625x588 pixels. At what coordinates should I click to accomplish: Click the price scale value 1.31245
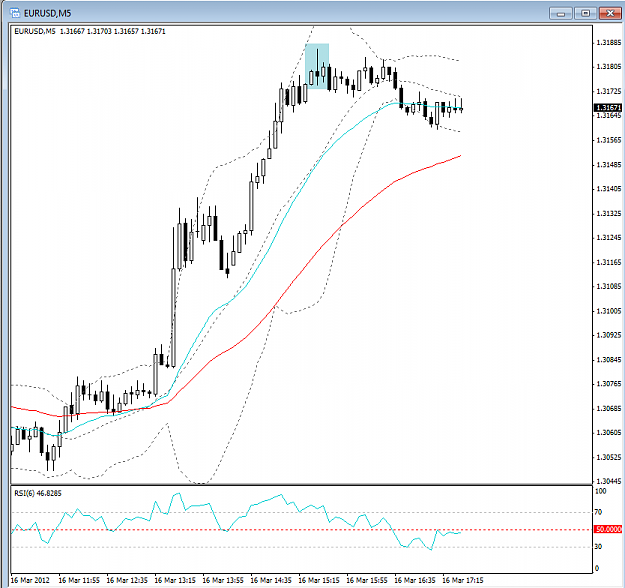pyautogui.click(x=609, y=238)
